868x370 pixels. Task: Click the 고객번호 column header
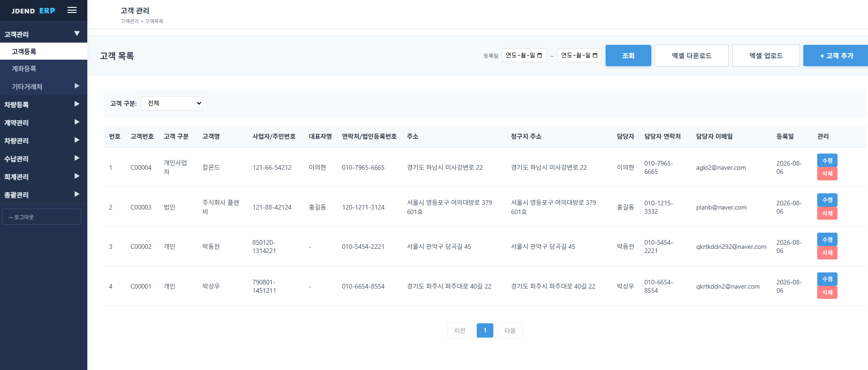(x=142, y=136)
